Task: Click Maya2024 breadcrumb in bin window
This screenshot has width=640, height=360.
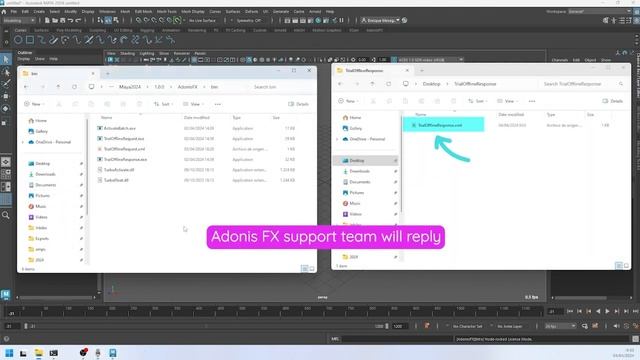Action: 130,87
